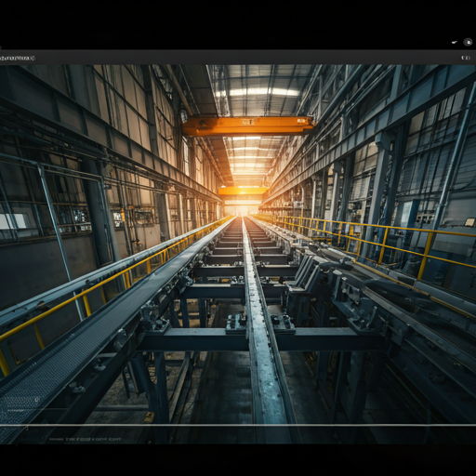Click the playhead marker on the progress line
The image size is (476, 476).
(x=26, y=427)
